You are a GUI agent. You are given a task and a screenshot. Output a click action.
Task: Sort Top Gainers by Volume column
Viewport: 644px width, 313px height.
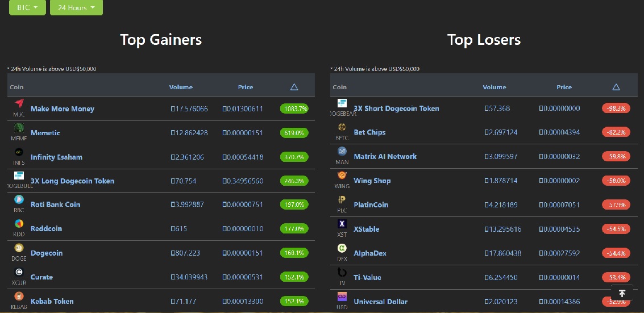pos(181,87)
